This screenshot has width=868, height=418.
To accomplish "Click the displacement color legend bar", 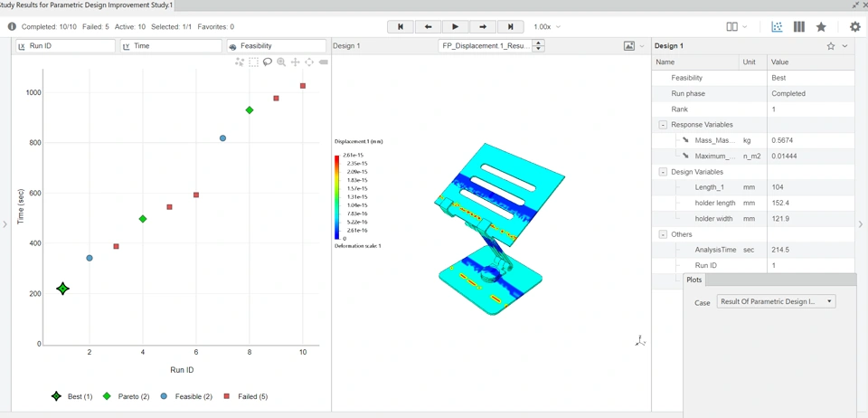I will point(336,197).
